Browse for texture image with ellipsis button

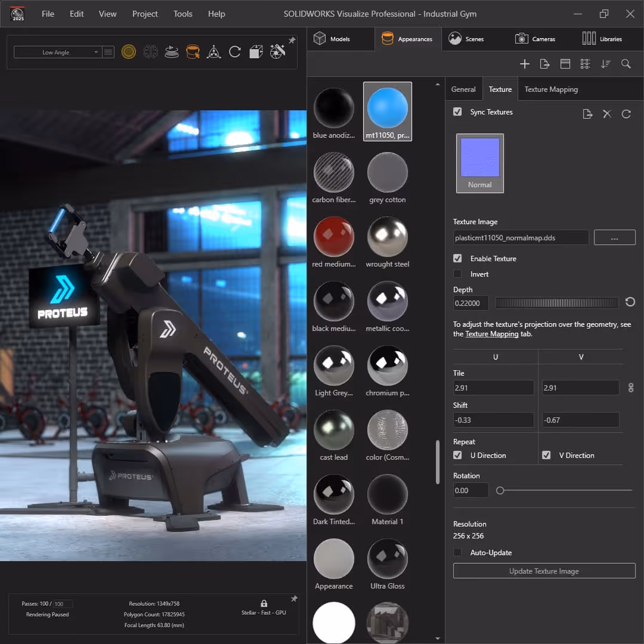coord(614,237)
